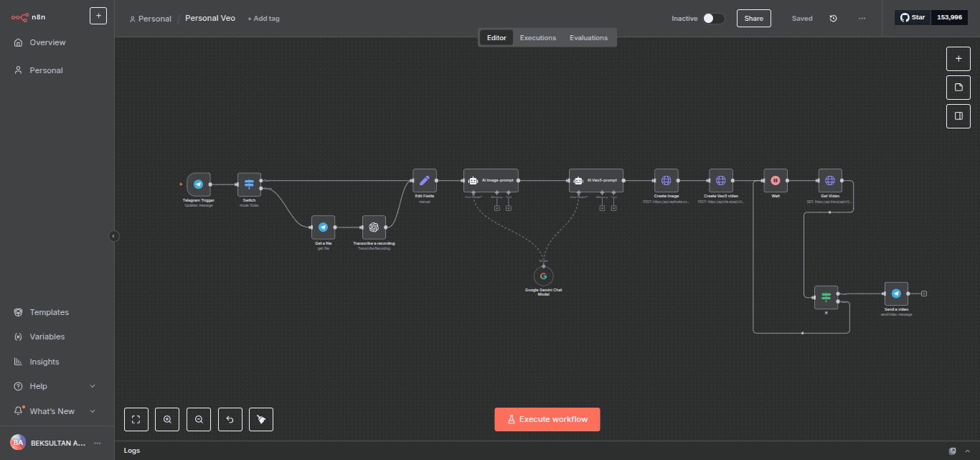The height and width of the screenshot is (460, 980).
Task: Open the Telegram Trigger node
Action: tap(199, 184)
